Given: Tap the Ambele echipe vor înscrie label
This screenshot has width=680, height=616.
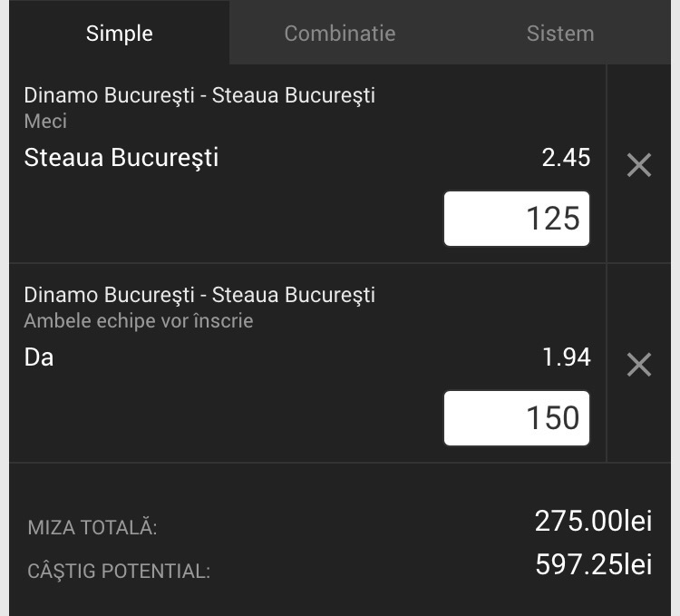Looking at the screenshot, I should pyautogui.click(x=139, y=321).
